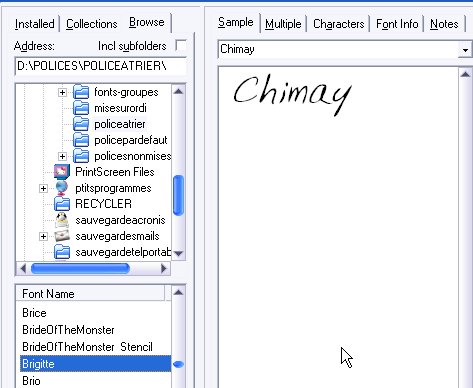
Task: Click the Font Name column header
Action: pyautogui.click(x=90, y=294)
